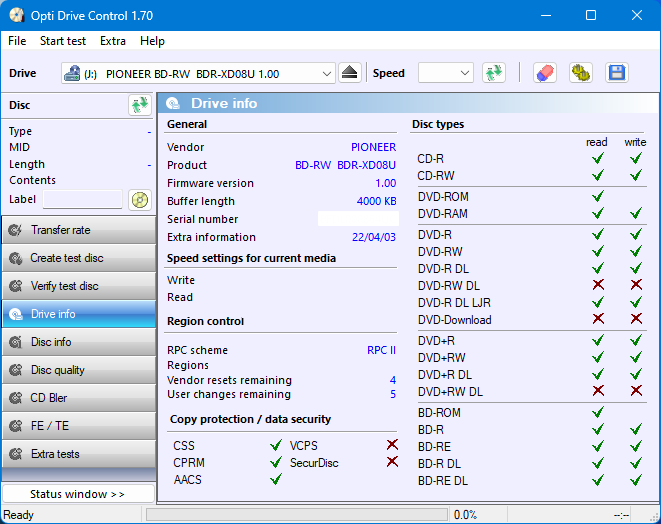The height and width of the screenshot is (524, 661).
Task: Open the Help menu
Action: coord(152,41)
